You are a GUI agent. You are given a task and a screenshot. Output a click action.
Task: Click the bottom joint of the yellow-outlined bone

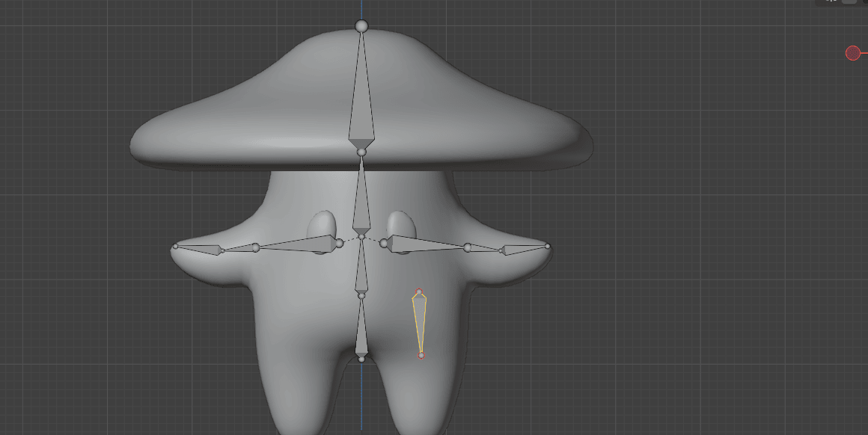(x=421, y=355)
